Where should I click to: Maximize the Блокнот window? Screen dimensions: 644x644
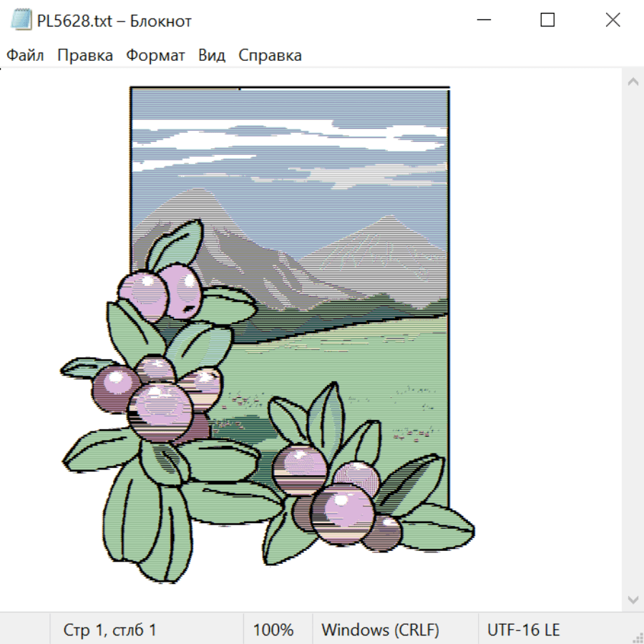[547, 20]
